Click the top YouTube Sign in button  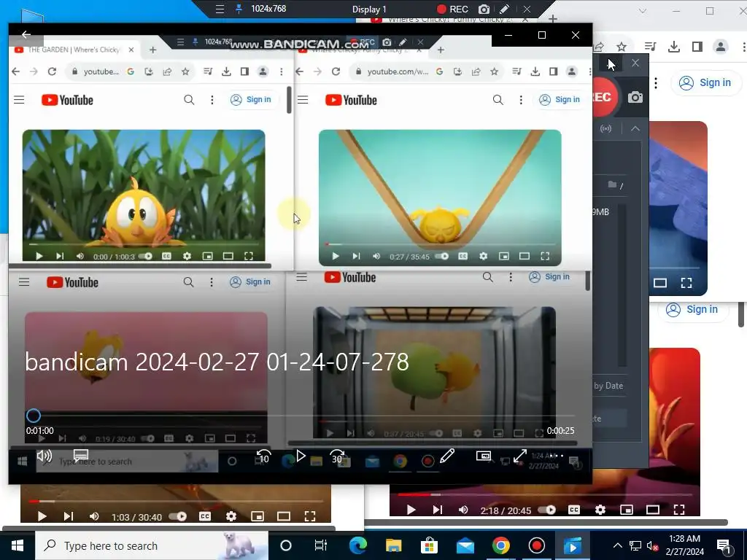tap(708, 83)
